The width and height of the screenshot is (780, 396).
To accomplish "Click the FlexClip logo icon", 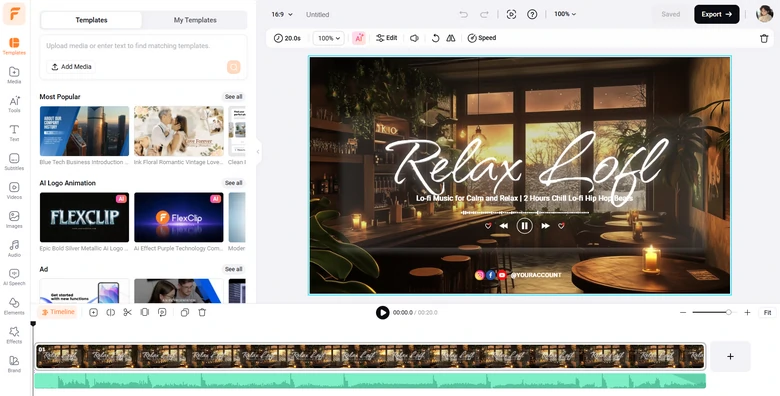I will (x=13, y=13).
